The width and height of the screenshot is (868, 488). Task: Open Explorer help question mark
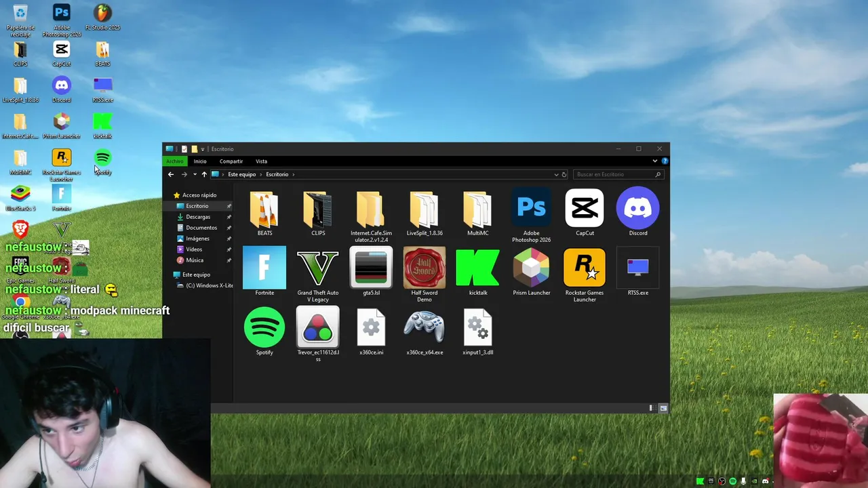click(x=665, y=161)
